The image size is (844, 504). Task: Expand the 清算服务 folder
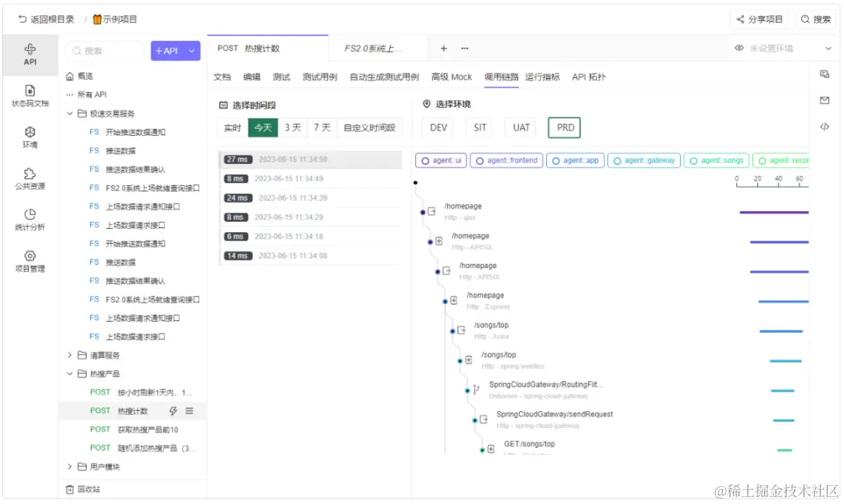click(x=70, y=356)
